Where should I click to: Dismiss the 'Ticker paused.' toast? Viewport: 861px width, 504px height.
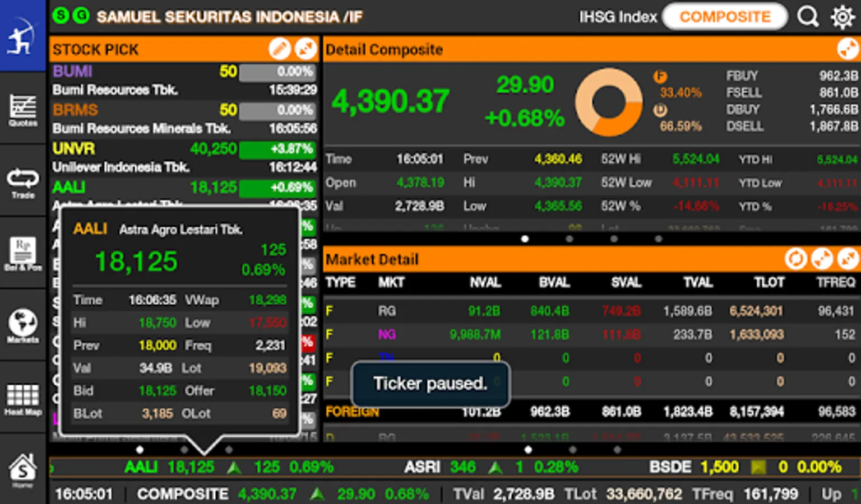click(430, 384)
